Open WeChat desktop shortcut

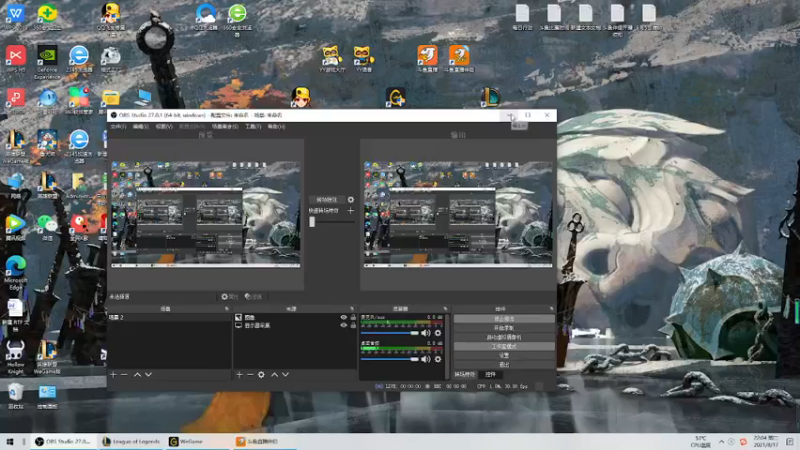[47, 227]
